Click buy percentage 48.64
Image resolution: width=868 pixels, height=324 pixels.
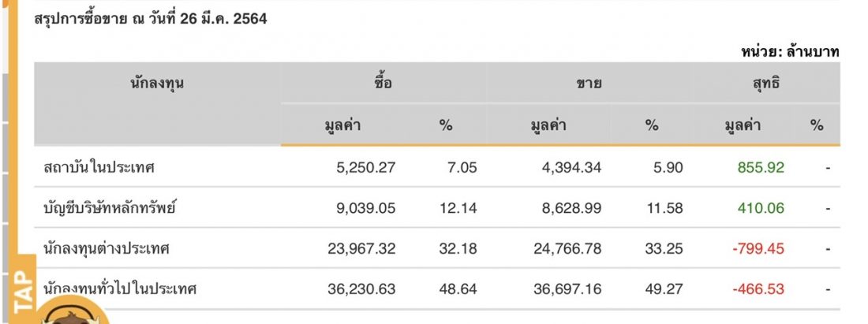(x=458, y=289)
